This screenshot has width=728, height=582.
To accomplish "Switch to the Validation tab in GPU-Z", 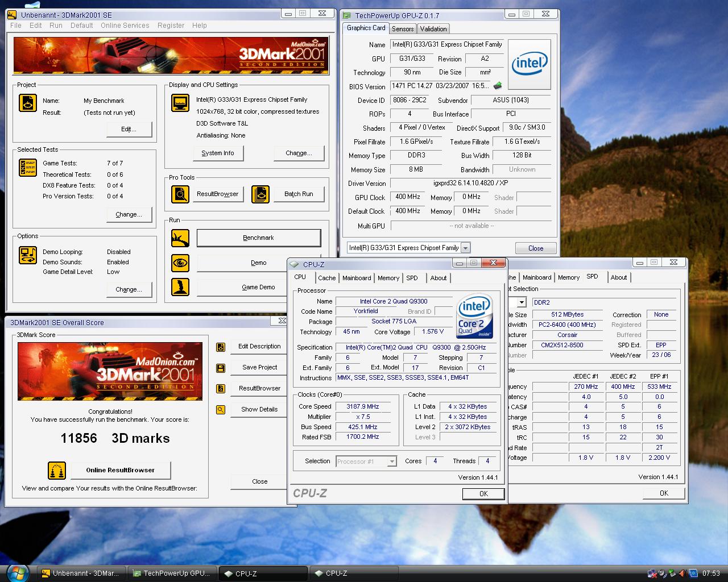I will [433, 29].
